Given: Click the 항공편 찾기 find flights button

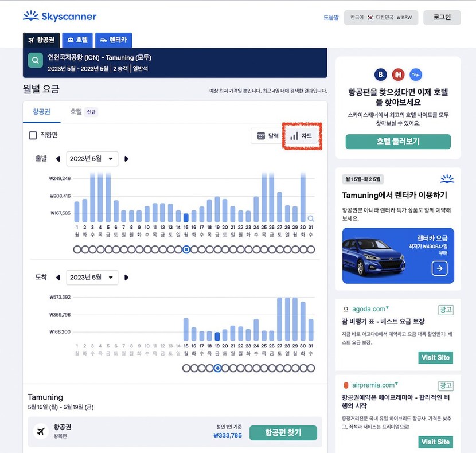Looking at the screenshot, I should [x=283, y=433].
